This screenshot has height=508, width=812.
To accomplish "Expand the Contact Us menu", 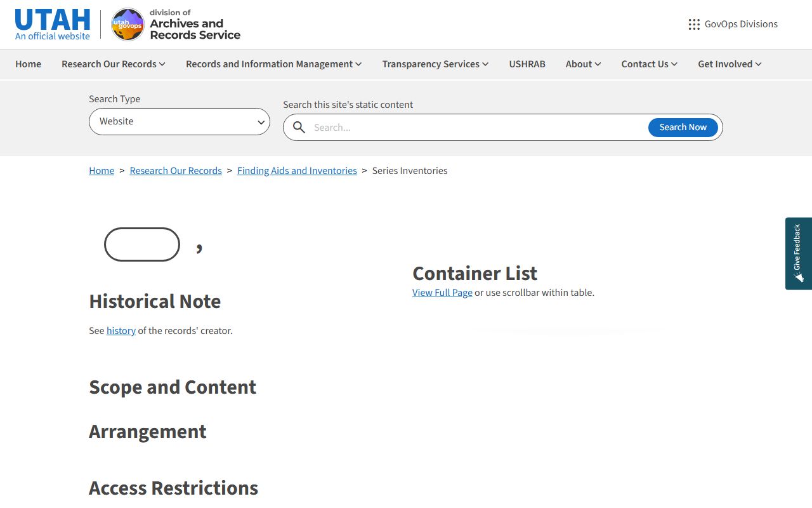I will 649,64.
